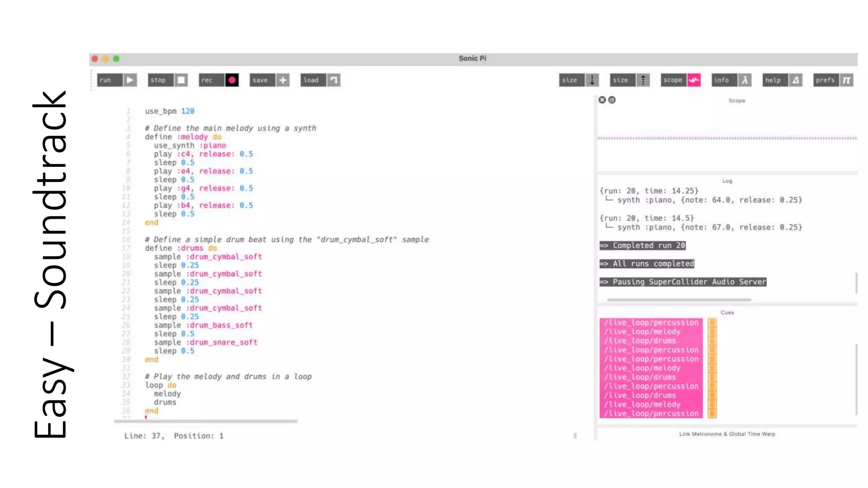Toggle the Help panel triangle icon
The image size is (868, 488).
point(796,80)
